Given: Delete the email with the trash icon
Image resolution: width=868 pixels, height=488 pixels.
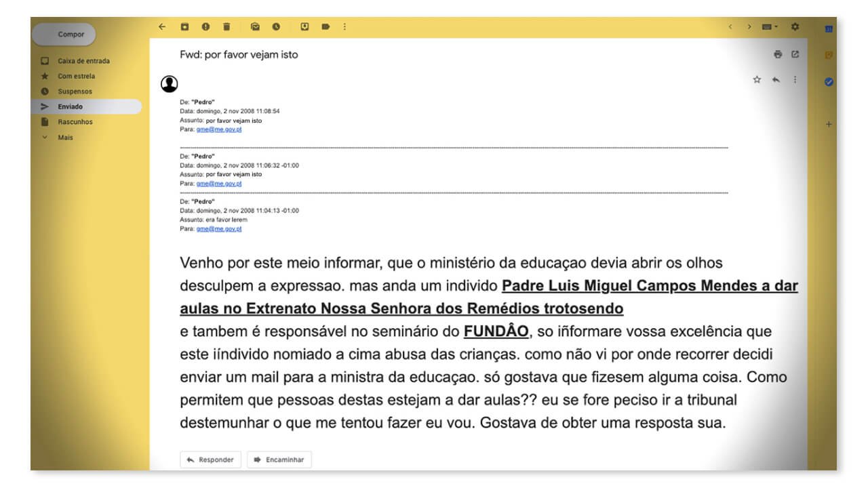Looking at the screenshot, I should (x=226, y=26).
